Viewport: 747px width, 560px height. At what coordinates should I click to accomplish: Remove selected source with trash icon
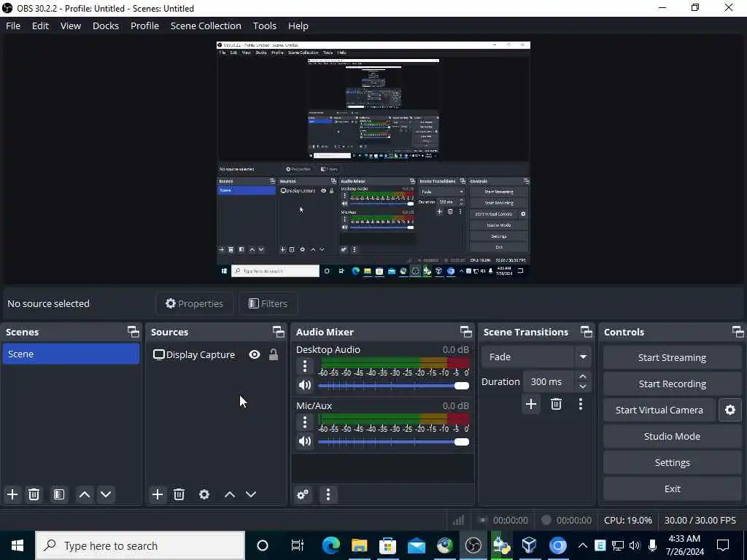point(179,494)
